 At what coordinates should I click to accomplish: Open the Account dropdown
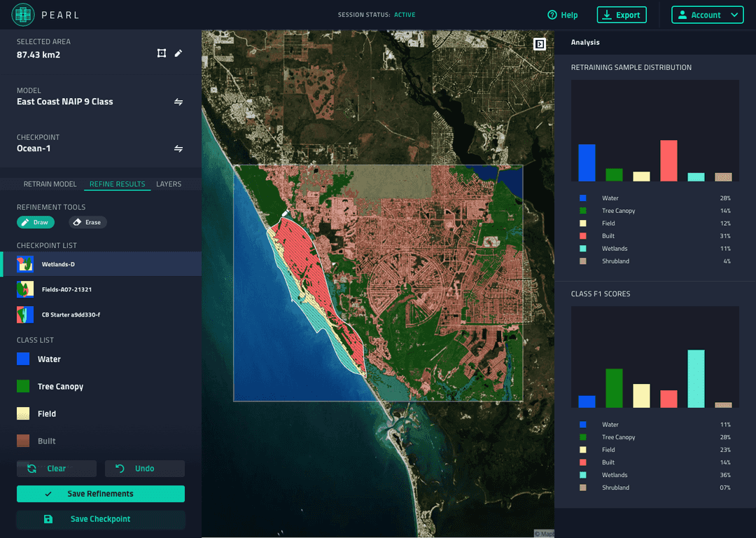click(707, 14)
